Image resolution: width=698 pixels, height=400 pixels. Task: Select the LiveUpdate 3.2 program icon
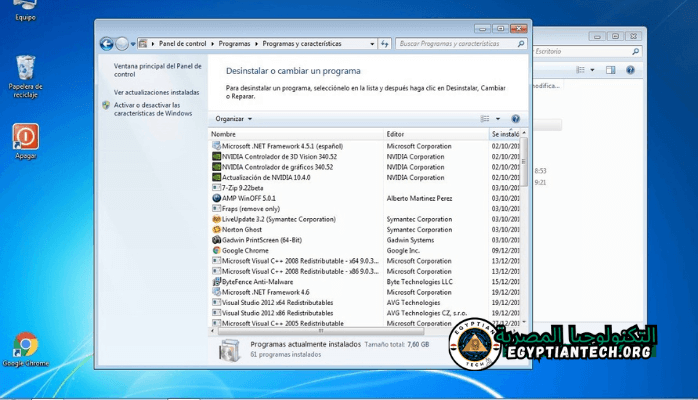[x=216, y=219]
